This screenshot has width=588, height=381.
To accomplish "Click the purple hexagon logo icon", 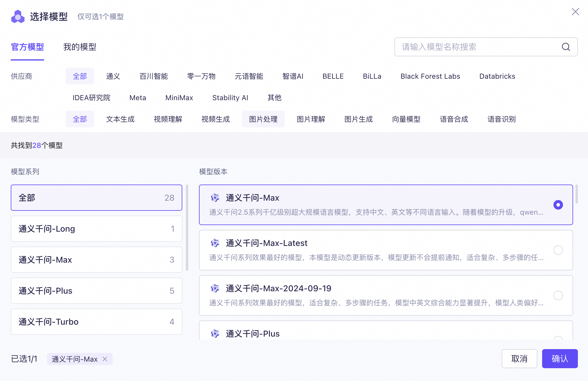I will [18, 16].
